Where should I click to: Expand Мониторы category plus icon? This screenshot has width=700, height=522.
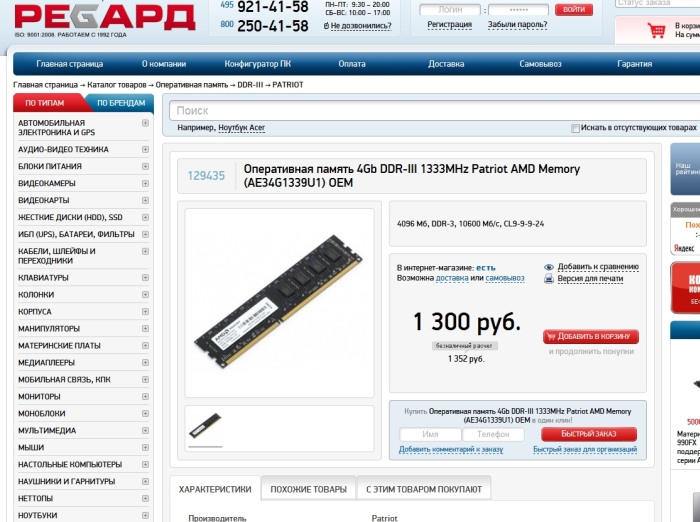tap(145, 396)
